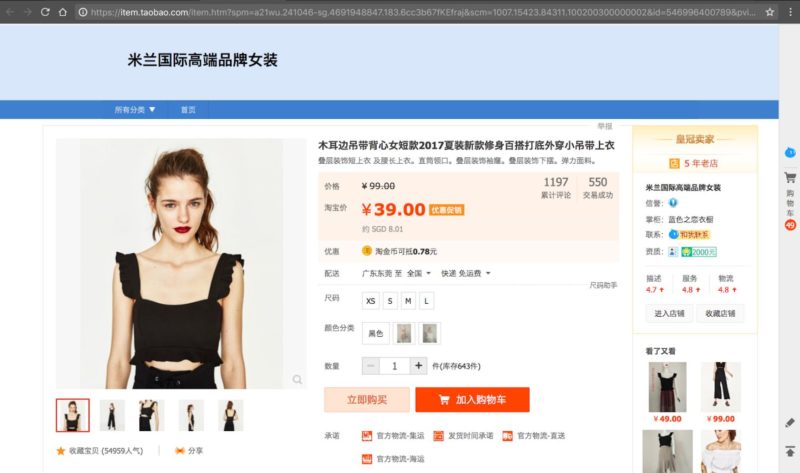The image size is (800, 473).
Task: Click the back-to-top arrow icon
Action: point(789,452)
